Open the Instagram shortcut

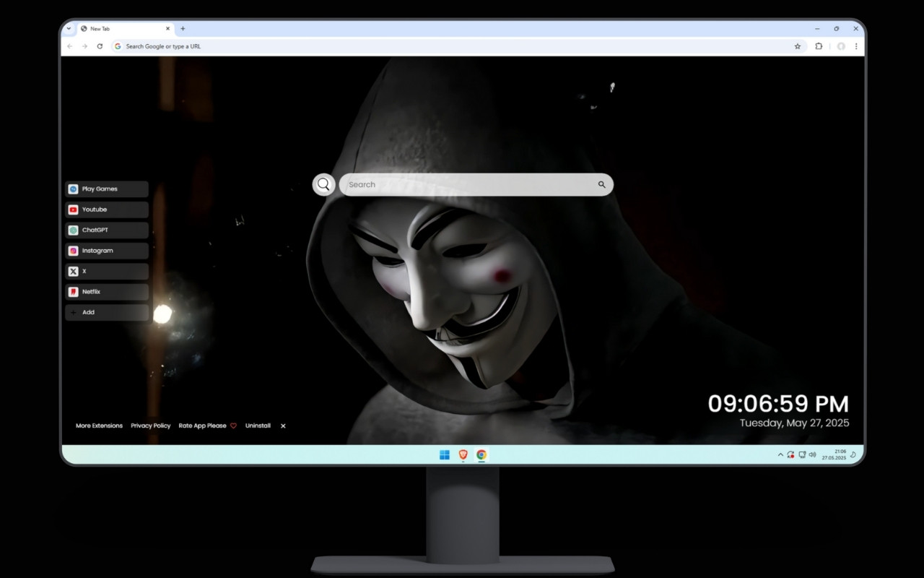click(x=107, y=251)
